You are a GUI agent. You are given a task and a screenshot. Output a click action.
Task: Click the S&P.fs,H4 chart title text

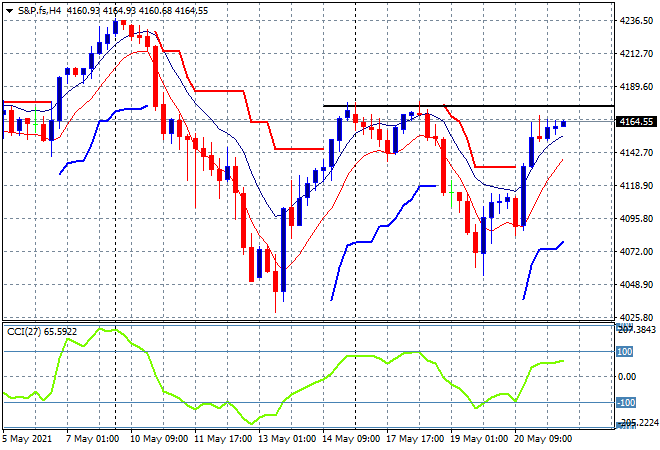pyautogui.click(x=40, y=11)
